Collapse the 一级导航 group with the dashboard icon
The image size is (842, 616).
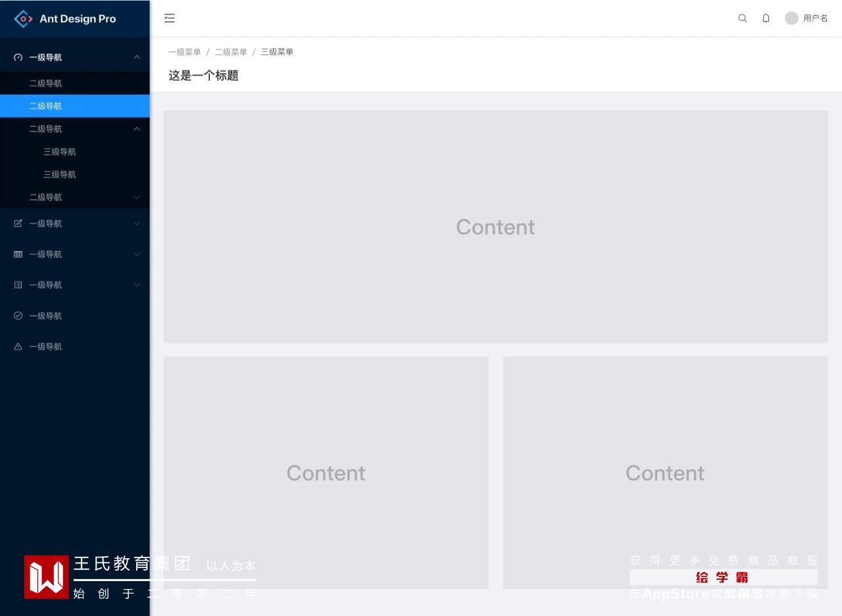pos(75,57)
